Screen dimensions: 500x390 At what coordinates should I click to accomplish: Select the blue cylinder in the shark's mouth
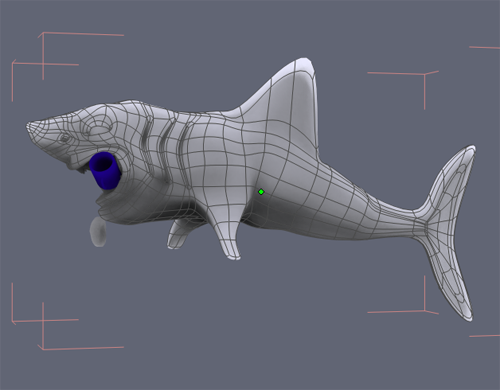(105, 170)
